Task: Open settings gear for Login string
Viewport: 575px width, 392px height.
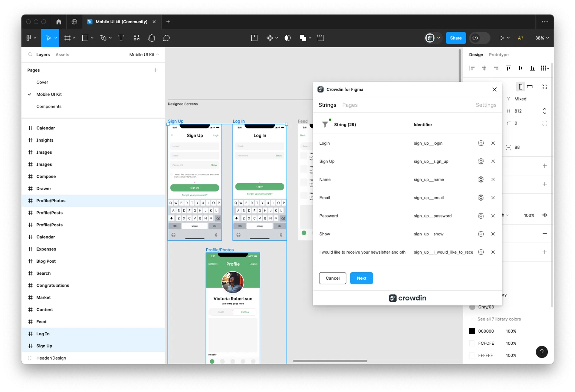Action: point(481,143)
